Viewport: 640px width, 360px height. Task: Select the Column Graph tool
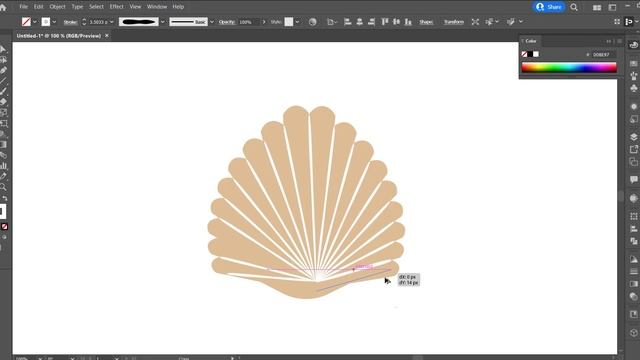pyautogui.click(x=3, y=166)
